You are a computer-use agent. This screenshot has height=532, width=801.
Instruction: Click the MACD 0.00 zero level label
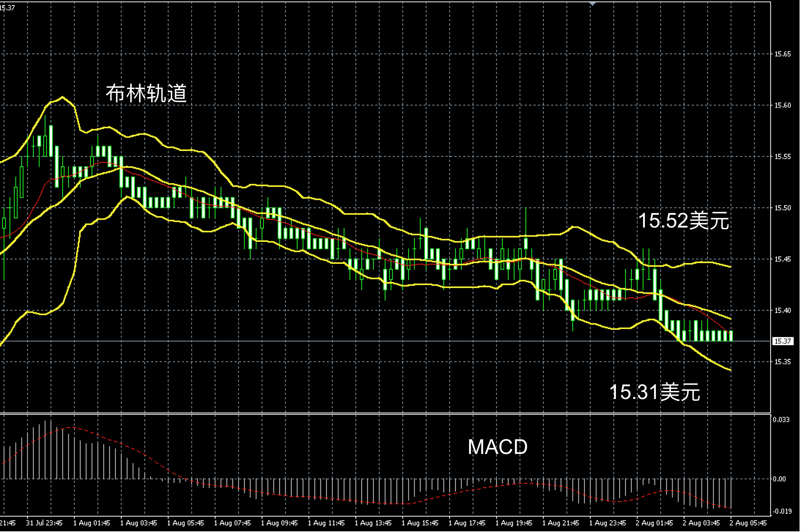pos(779,479)
